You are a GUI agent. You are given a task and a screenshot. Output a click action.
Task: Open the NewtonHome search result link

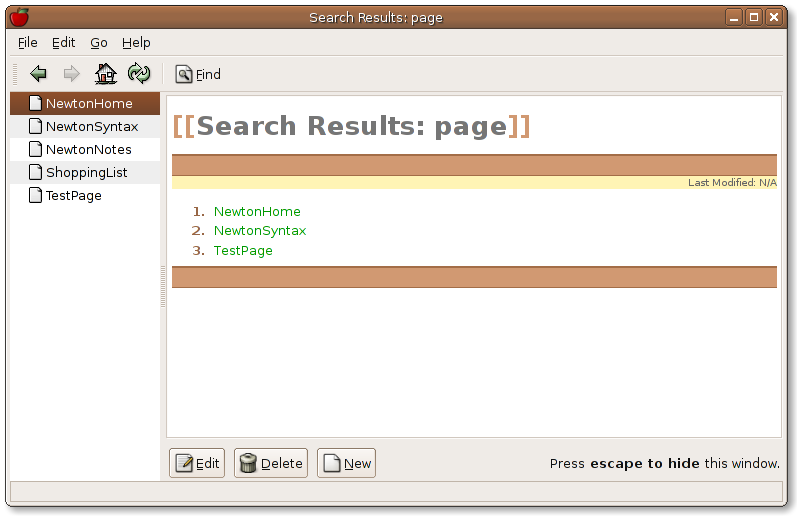coord(257,211)
